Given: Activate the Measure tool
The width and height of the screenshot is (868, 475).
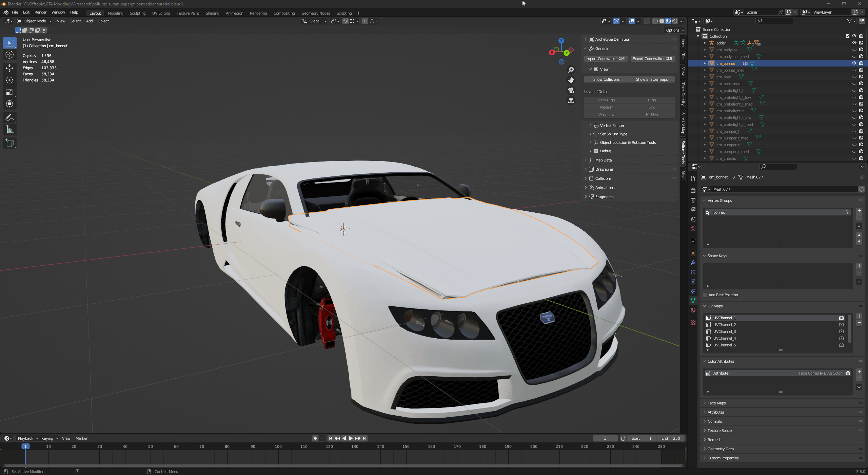Looking at the screenshot, I should click(x=9, y=130).
